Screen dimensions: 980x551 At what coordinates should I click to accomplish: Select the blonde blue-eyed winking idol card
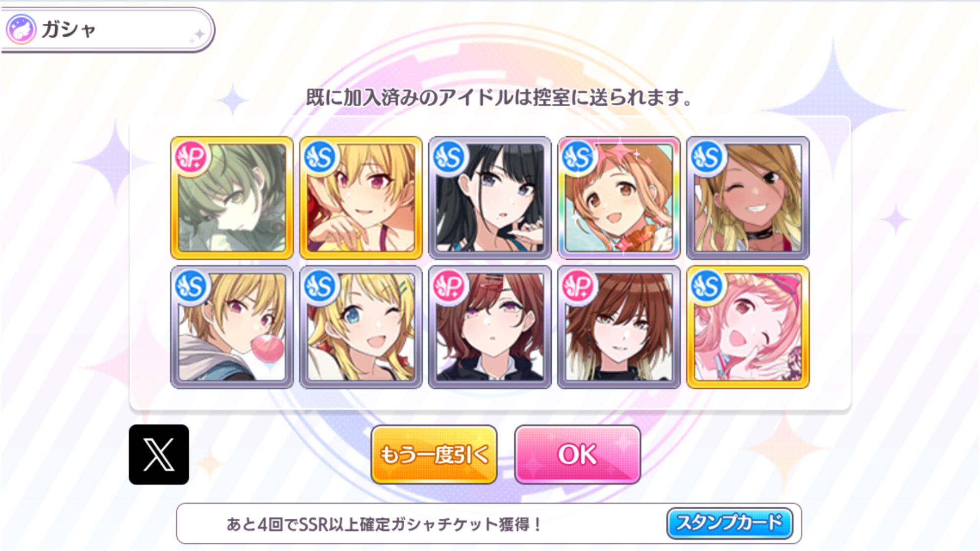pyautogui.click(x=361, y=327)
